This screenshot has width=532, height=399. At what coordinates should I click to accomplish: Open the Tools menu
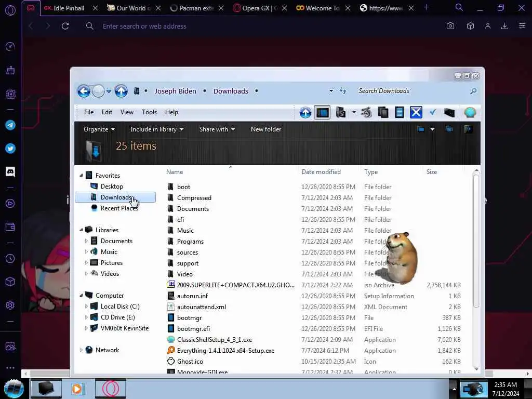click(x=149, y=112)
